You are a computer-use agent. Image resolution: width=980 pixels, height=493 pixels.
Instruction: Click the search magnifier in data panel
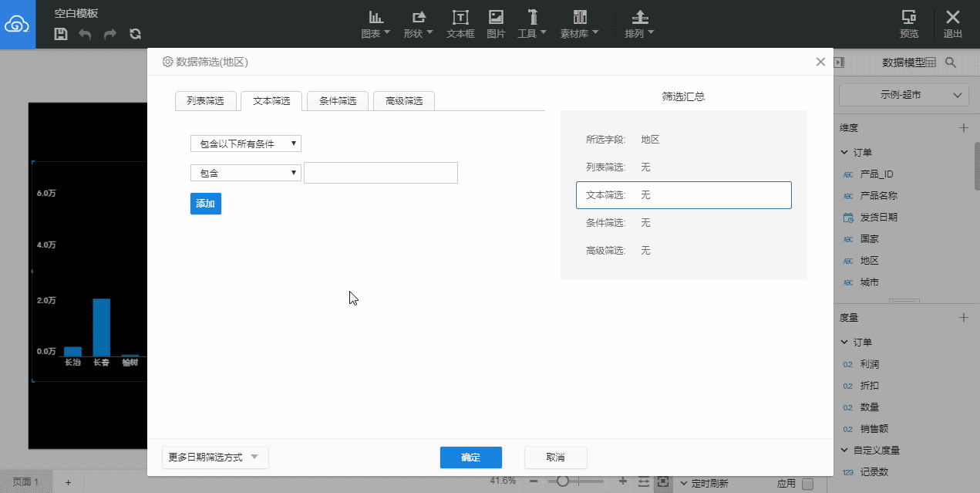pos(951,62)
